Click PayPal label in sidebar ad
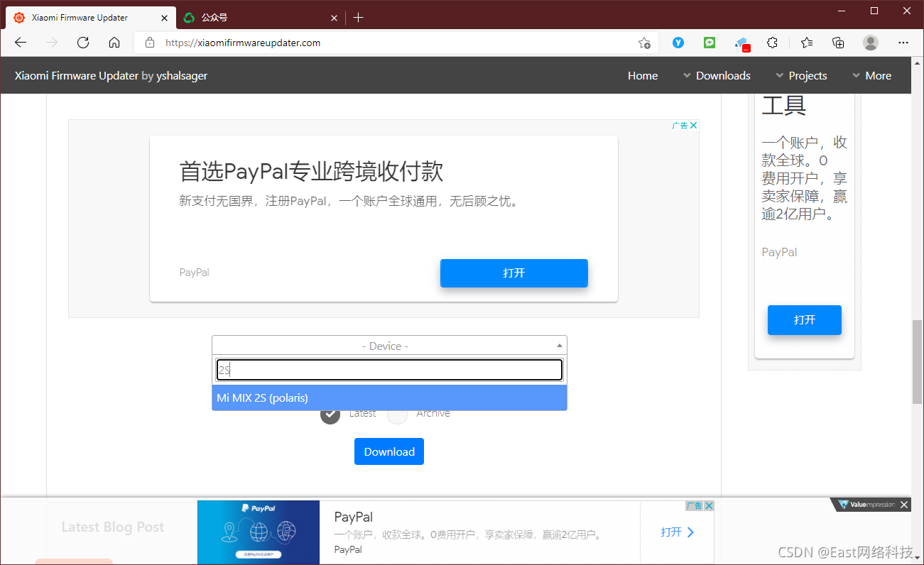Screen dimensions: 924x565 [x=779, y=252]
